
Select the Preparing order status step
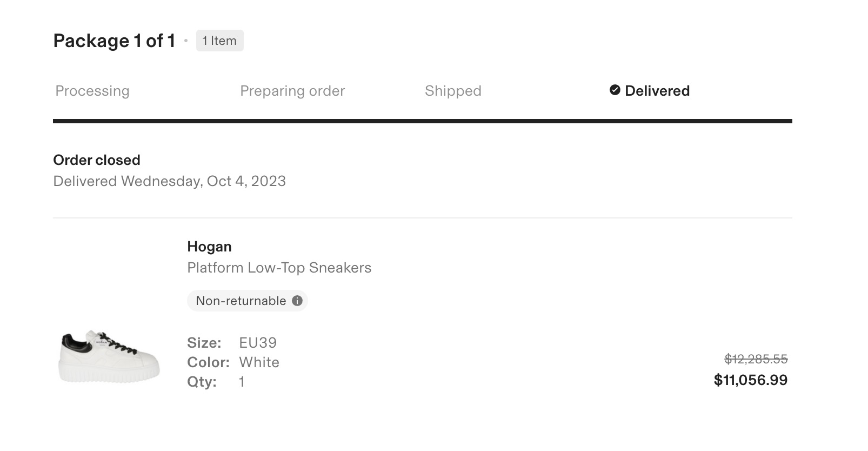(292, 91)
